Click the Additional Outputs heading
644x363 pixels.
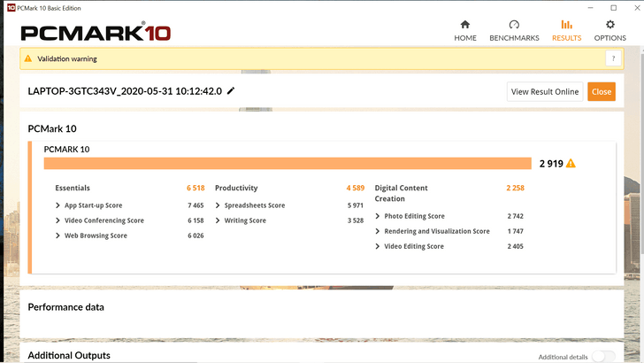(x=69, y=355)
